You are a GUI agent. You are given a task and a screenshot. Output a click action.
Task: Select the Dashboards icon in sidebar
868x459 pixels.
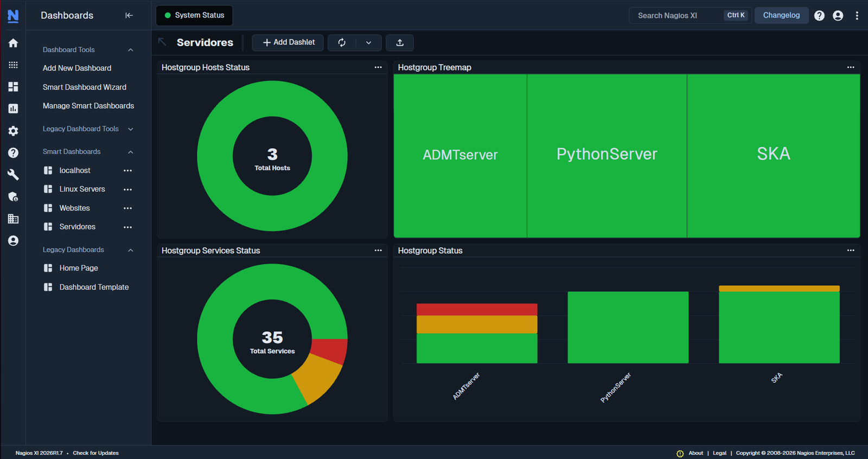pyautogui.click(x=13, y=87)
